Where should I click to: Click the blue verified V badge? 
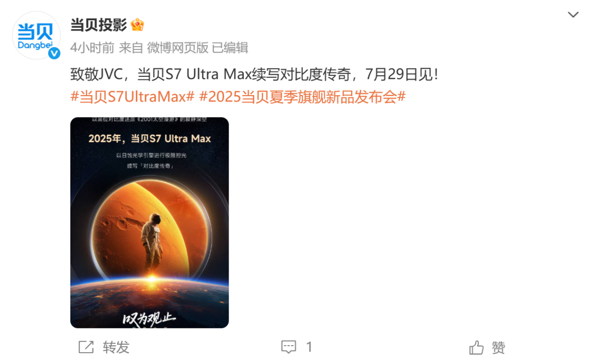tap(54, 53)
